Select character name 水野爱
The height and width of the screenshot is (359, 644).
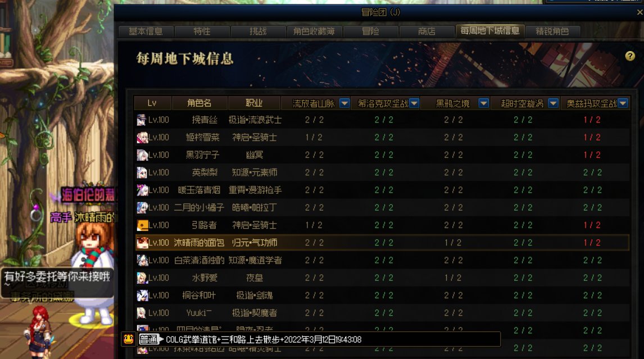tap(205, 278)
